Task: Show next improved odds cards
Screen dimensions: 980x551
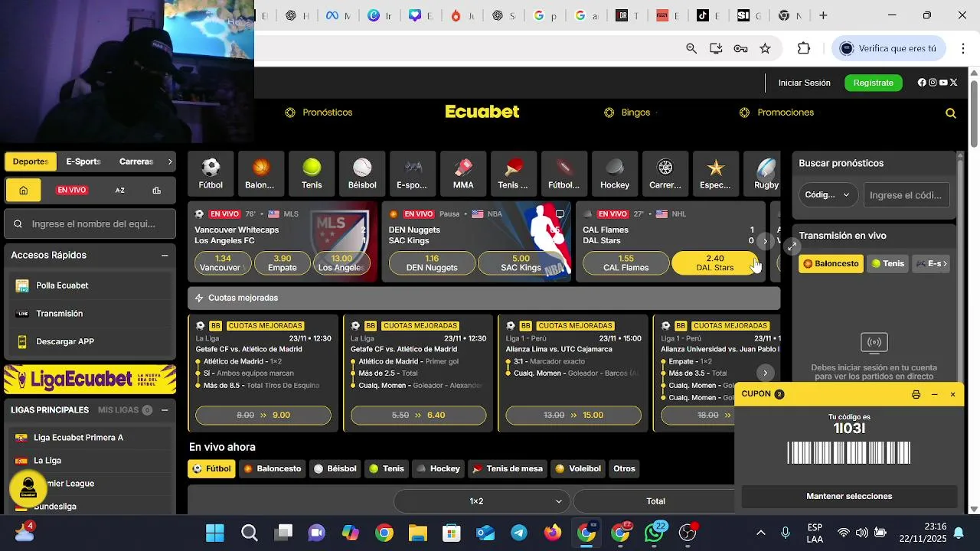Action: coord(765,373)
